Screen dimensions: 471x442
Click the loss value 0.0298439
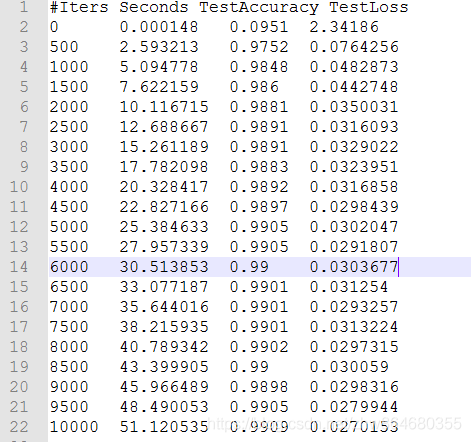354,207
